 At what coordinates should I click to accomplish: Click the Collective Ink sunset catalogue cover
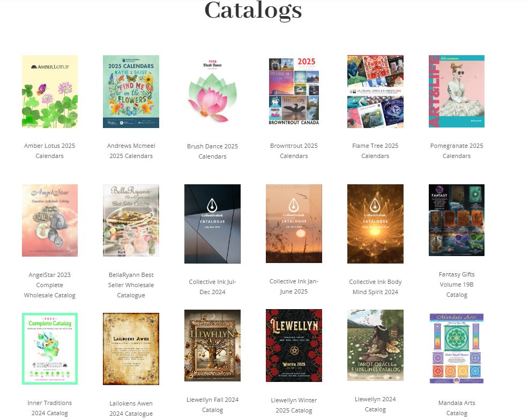(x=294, y=223)
